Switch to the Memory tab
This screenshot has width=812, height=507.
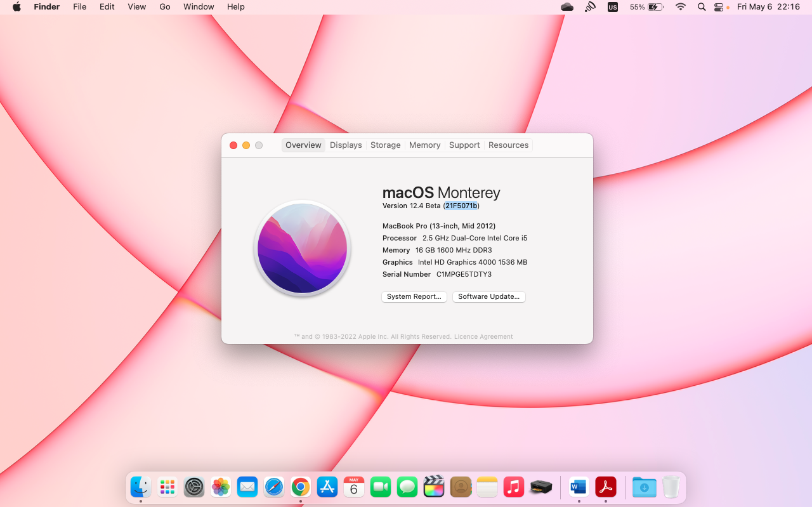[x=424, y=145]
